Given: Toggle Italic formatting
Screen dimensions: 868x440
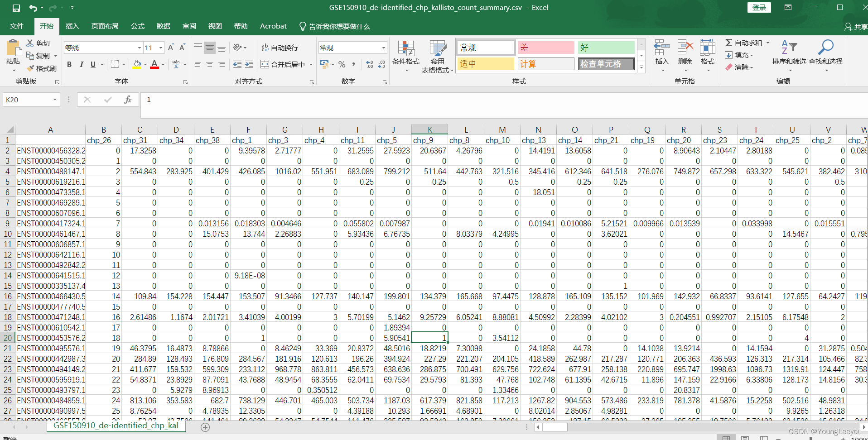Looking at the screenshot, I should click(x=82, y=64).
